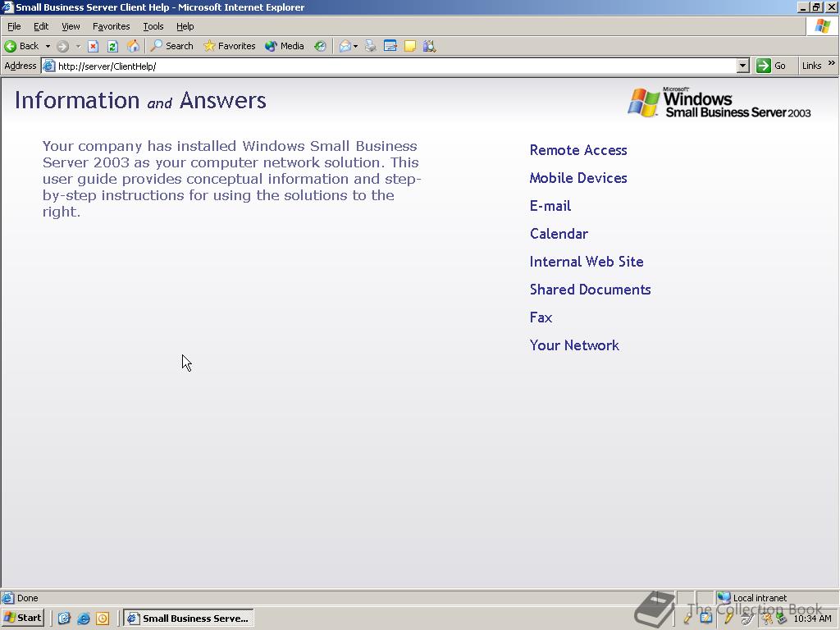Click the Discuss yellow note icon
This screenshot has height=630, width=840.
click(410, 46)
